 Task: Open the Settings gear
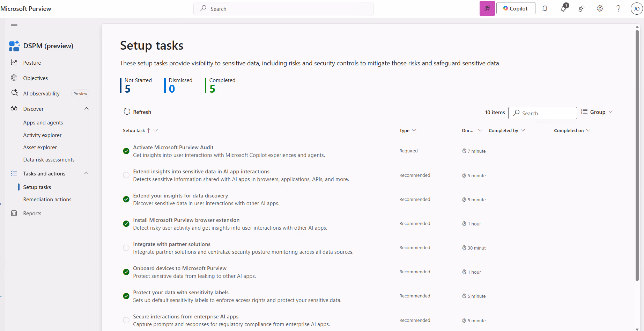tap(600, 8)
